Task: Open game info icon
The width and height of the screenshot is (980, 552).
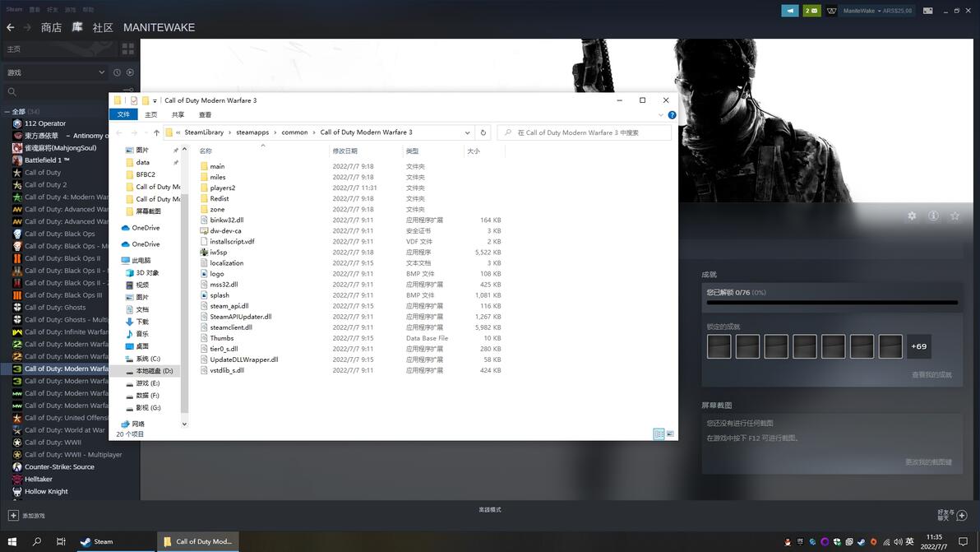Action: [933, 216]
